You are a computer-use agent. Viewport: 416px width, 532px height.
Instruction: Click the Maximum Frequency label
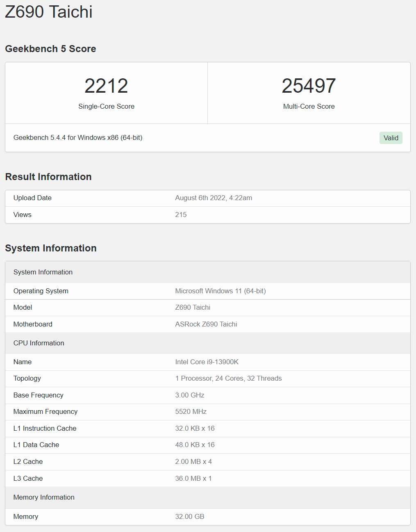[x=45, y=411]
